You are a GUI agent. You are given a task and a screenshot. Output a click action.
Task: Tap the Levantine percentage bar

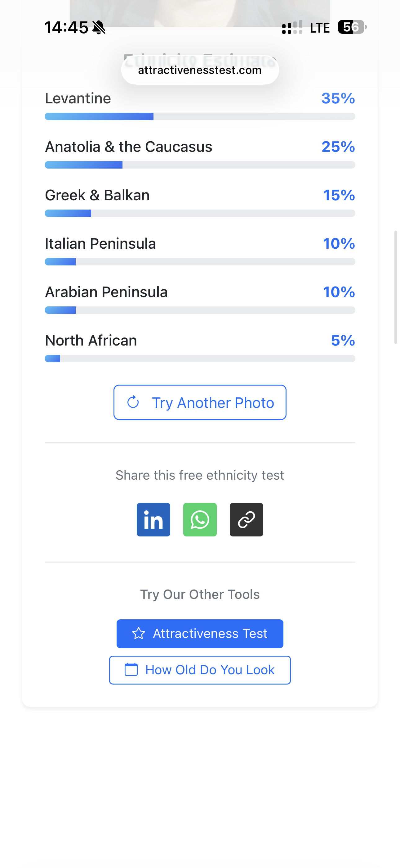pos(200,117)
